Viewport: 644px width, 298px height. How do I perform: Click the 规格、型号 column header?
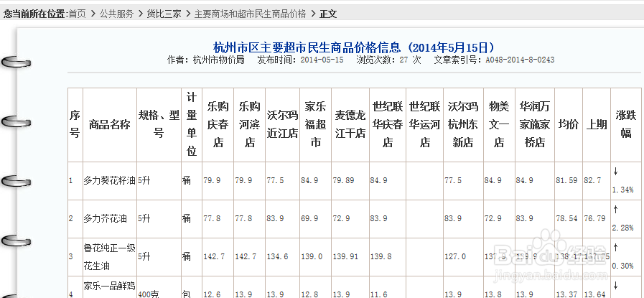click(159, 124)
